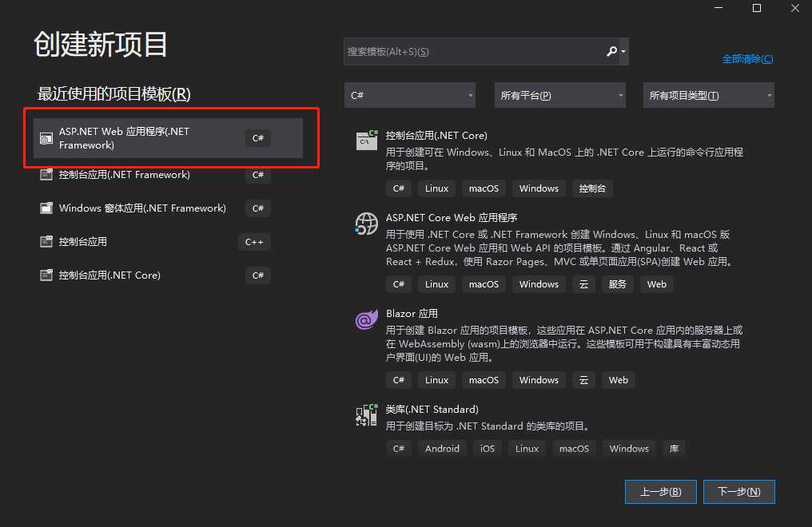Close the create new project dialog
This screenshot has width=812, height=527.
795,8
